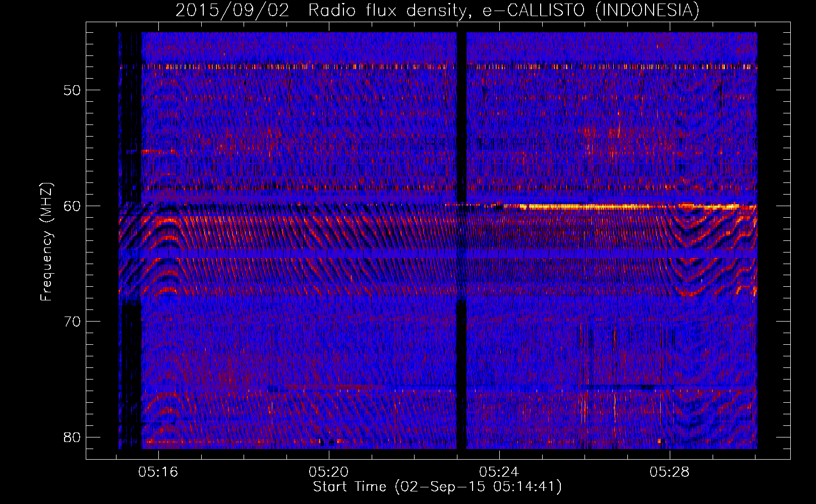
Task: Click the 05:28 time tick label
Action: click(x=669, y=472)
